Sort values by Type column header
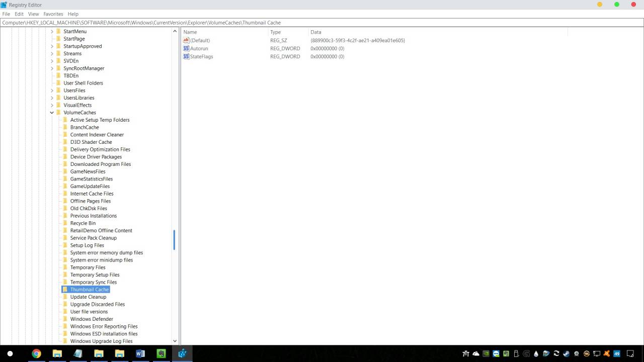Viewport: 644px width, 362px height. 288,32
